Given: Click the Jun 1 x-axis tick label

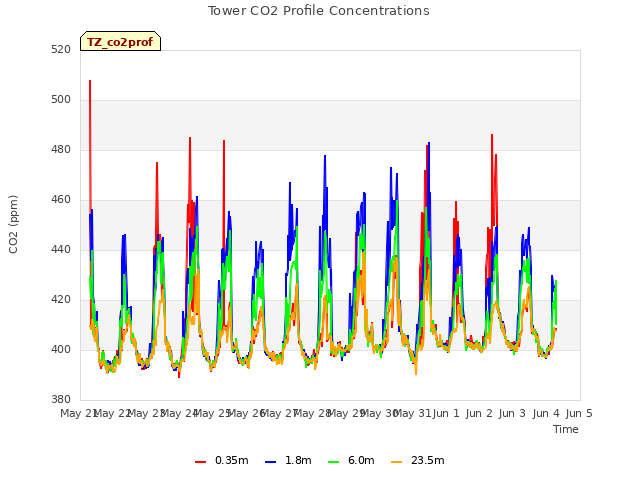Looking at the screenshot, I should pyautogui.click(x=446, y=413).
